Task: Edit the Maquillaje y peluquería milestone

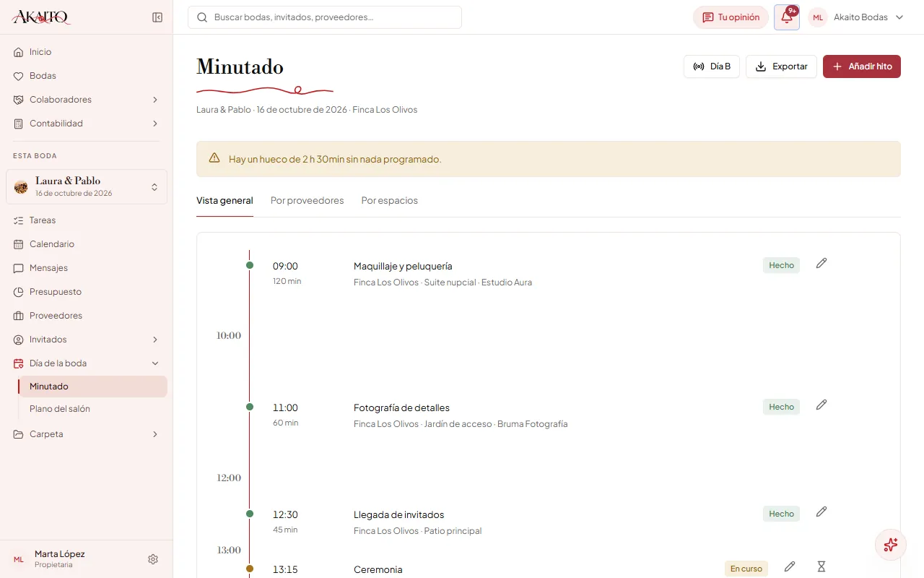Action: tap(821, 264)
